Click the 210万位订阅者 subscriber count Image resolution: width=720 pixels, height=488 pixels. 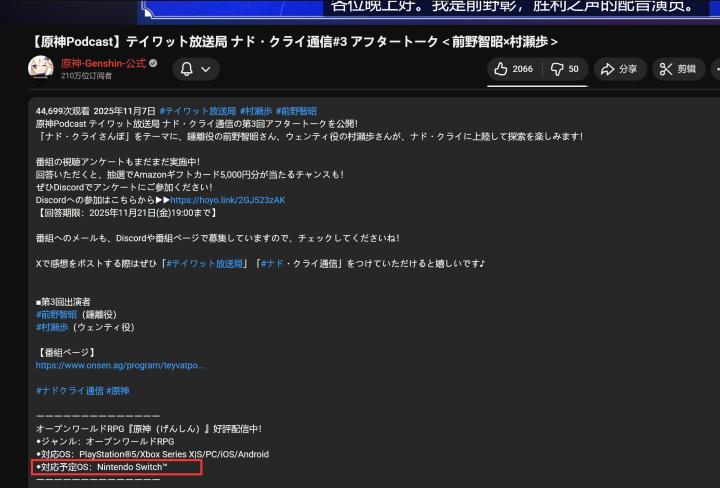point(86,76)
